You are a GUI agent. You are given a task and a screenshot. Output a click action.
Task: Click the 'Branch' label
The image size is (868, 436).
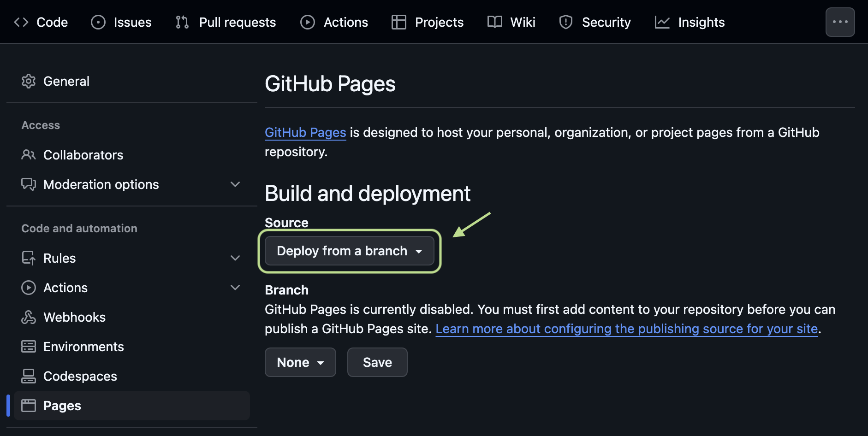pos(286,290)
